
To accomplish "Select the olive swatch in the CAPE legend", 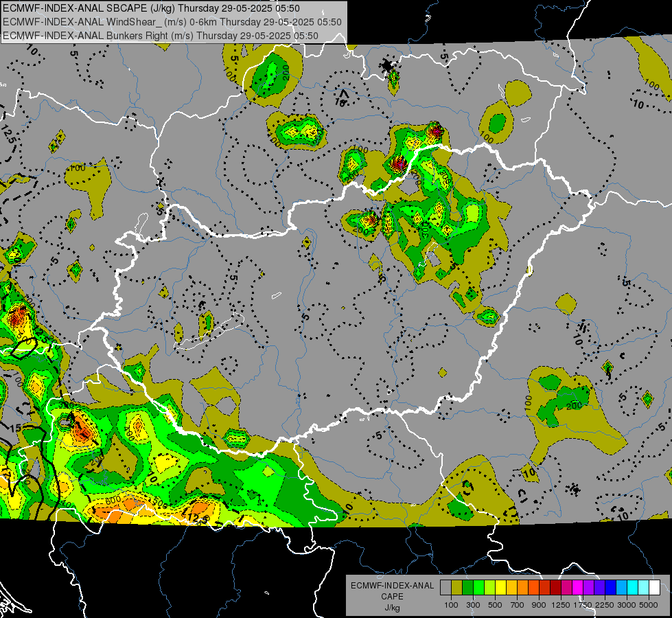I will point(456,588).
